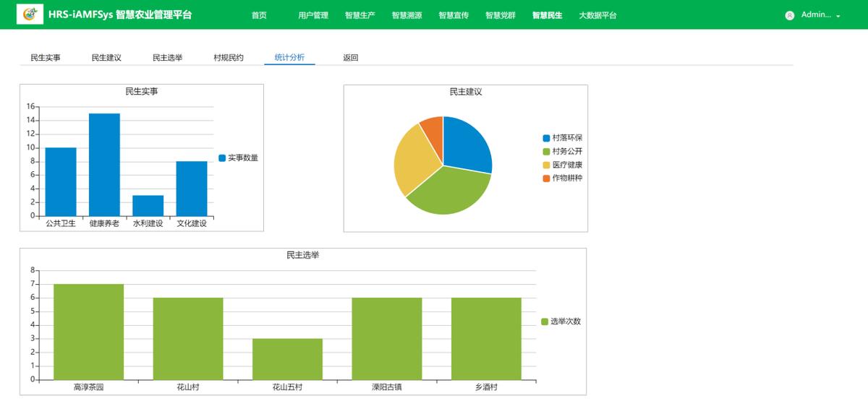Open the 智慧生产 menu

360,15
